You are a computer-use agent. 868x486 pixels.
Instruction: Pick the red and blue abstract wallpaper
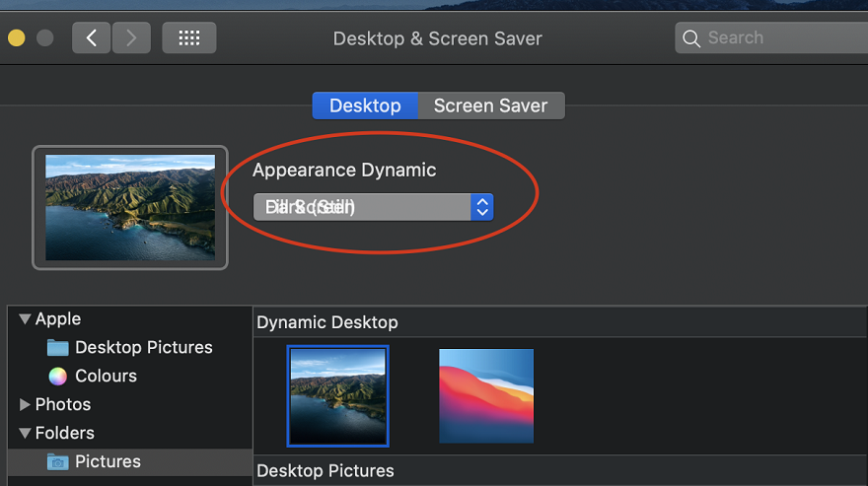tap(486, 395)
